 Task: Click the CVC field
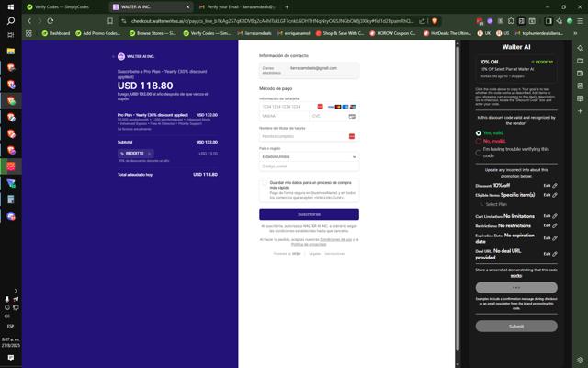tap(334, 117)
